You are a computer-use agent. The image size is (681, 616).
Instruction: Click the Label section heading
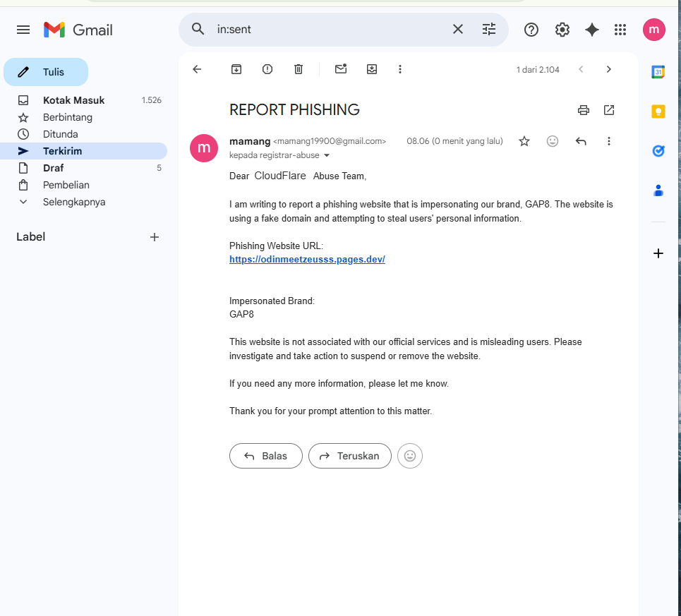click(31, 236)
